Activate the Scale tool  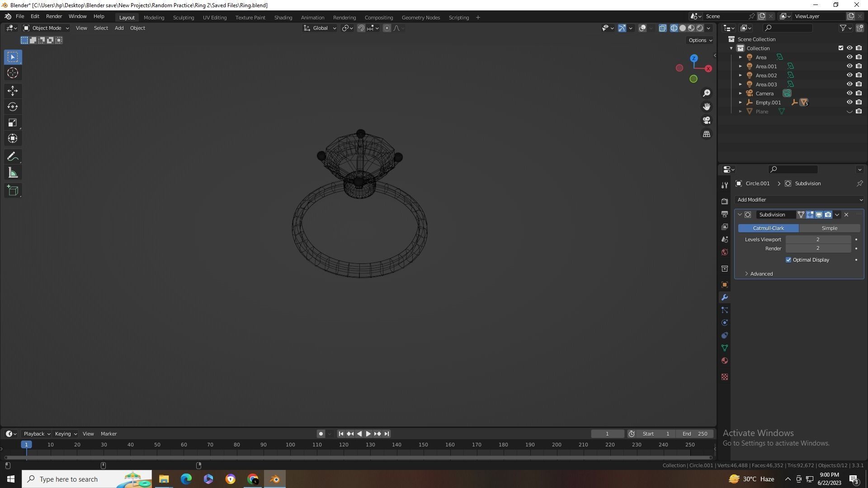13,122
